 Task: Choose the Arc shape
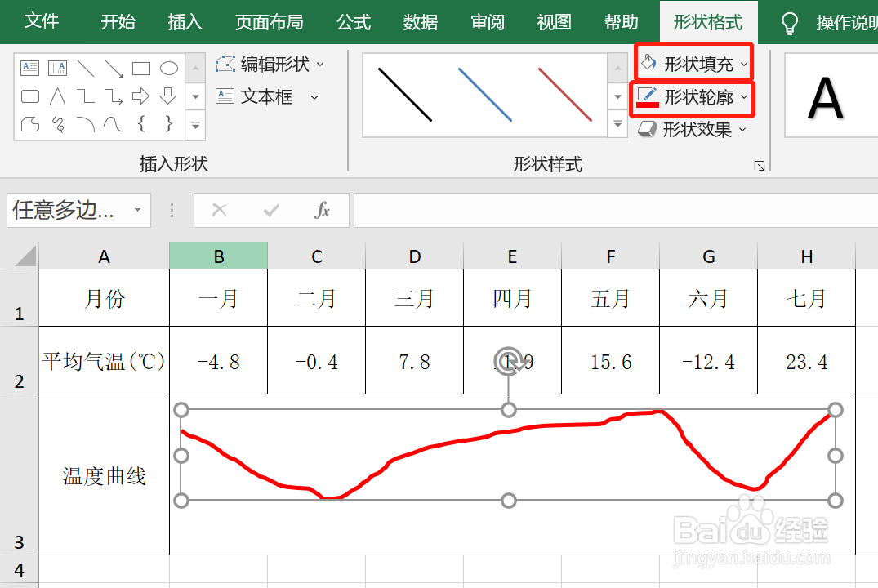click(86, 124)
